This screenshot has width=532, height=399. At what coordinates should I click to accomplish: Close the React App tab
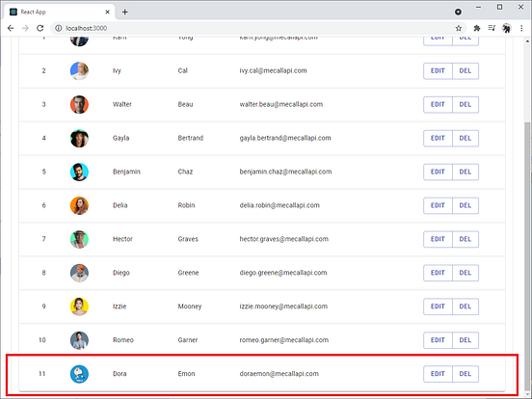click(x=108, y=12)
